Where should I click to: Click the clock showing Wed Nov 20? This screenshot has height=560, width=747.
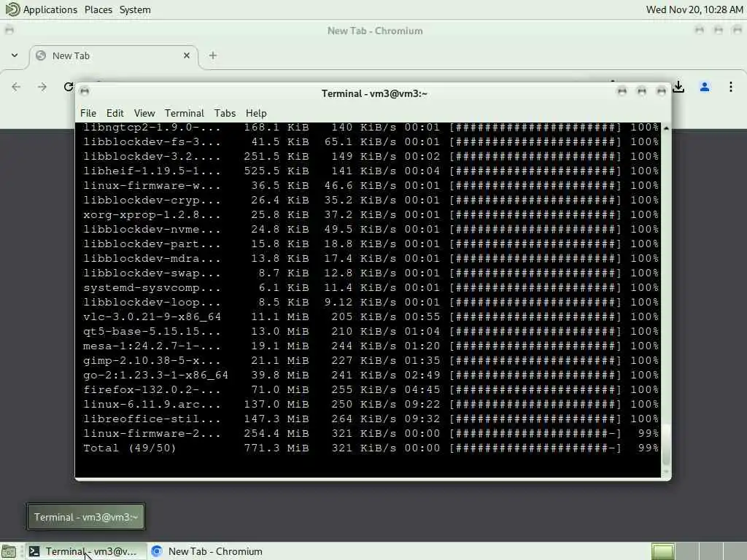coord(694,9)
